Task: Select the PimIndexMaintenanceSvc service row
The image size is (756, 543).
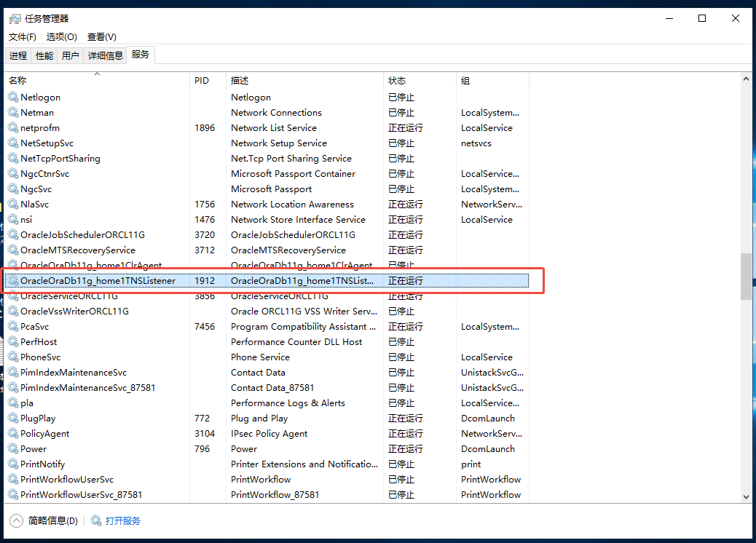Action: click(267, 373)
